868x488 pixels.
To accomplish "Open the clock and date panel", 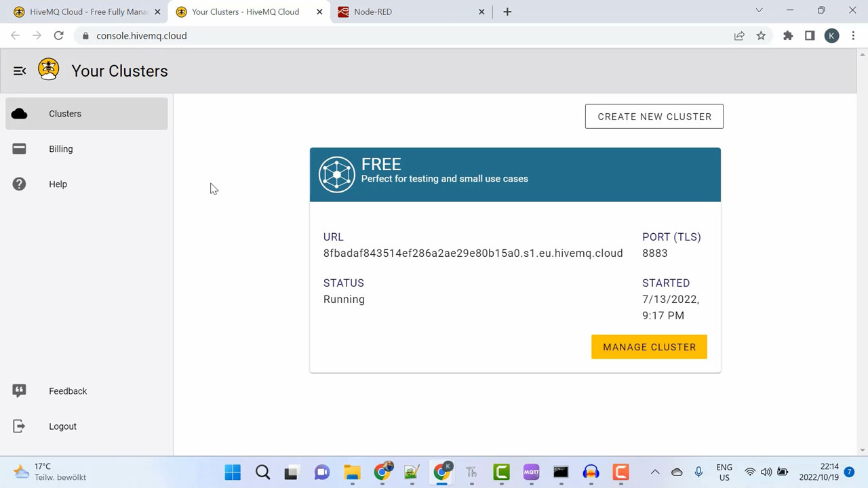I will [x=819, y=472].
